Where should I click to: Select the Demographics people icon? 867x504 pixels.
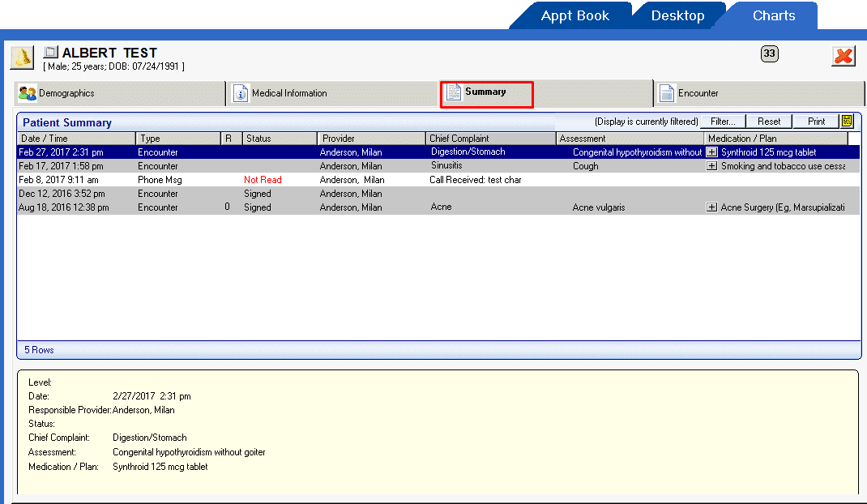[26, 93]
